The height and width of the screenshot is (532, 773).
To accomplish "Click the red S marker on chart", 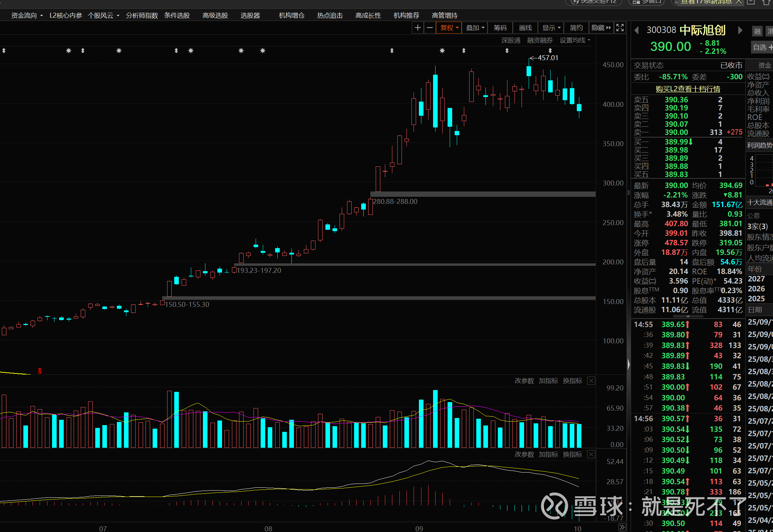I will point(40,371).
